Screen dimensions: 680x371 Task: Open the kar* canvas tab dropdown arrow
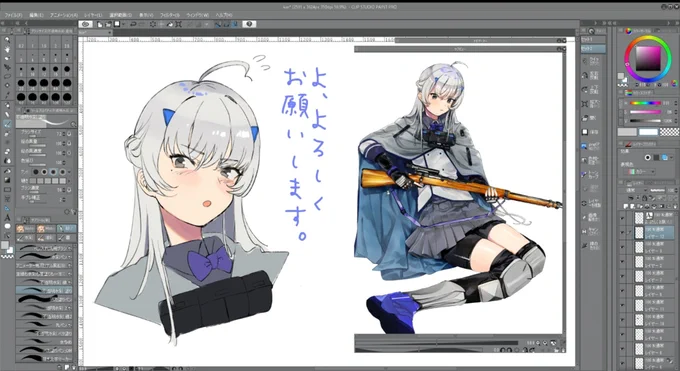110,33
